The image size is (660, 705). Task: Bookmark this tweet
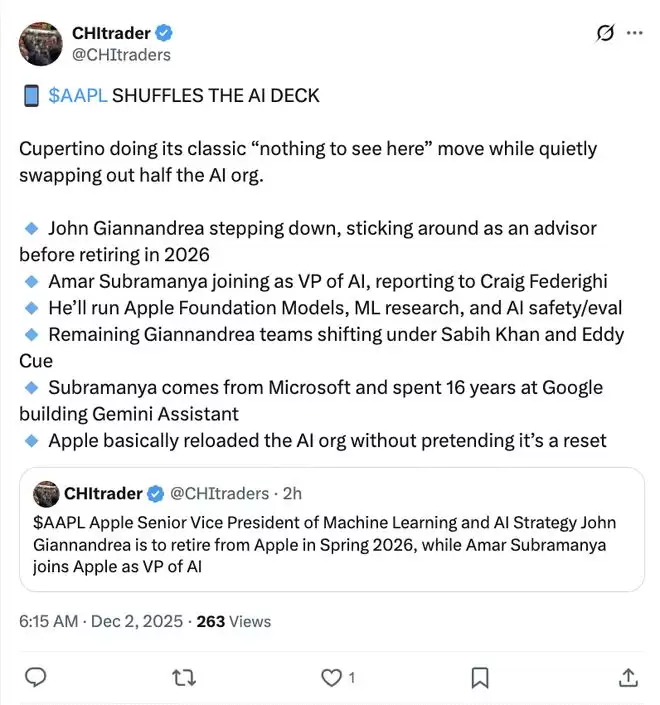(480, 677)
